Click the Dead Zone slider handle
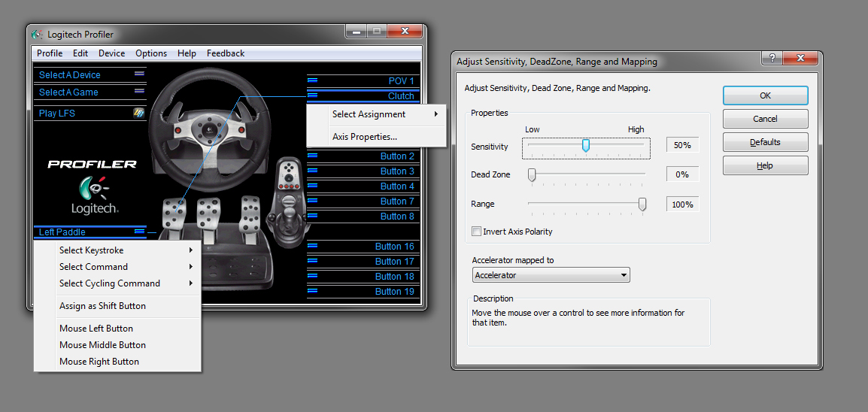 [532, 175]
